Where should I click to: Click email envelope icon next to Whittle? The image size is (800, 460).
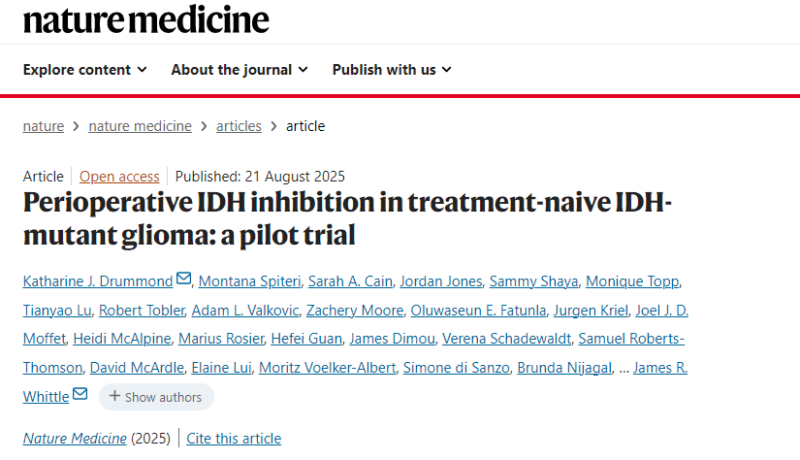click(80, 394)
